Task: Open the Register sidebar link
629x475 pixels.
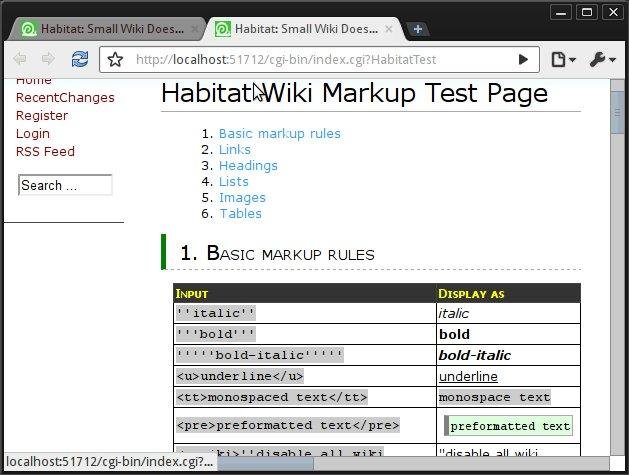Action: click(42, 116)
